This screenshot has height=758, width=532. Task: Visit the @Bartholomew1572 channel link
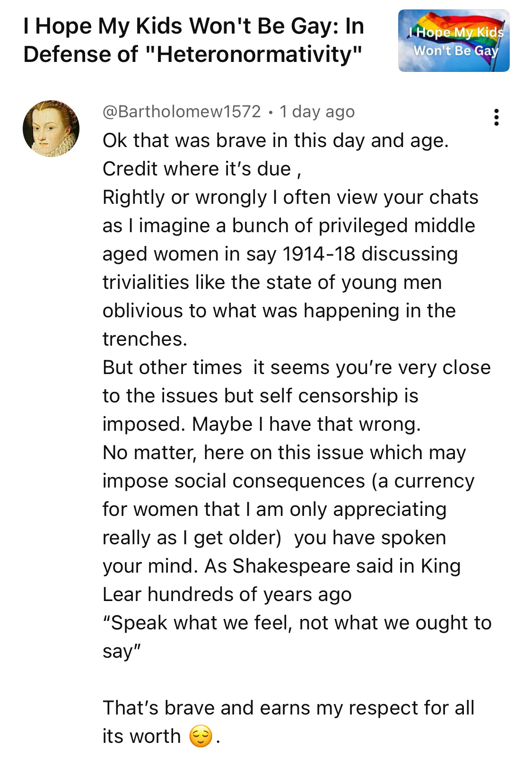pos(182,112)
